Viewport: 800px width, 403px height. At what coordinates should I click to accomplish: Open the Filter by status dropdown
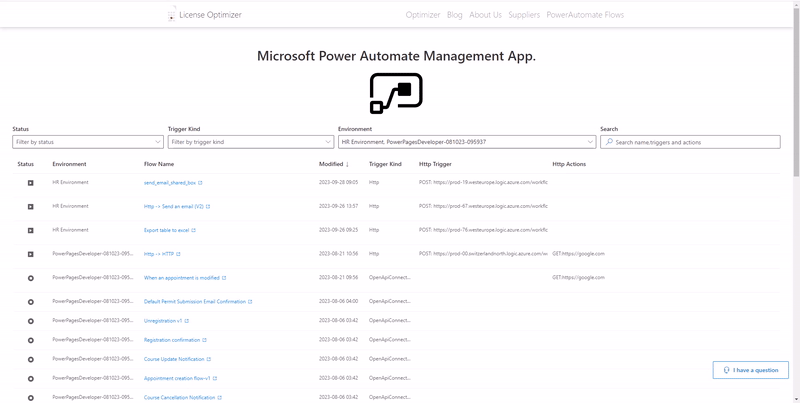(x=88, y=142)
